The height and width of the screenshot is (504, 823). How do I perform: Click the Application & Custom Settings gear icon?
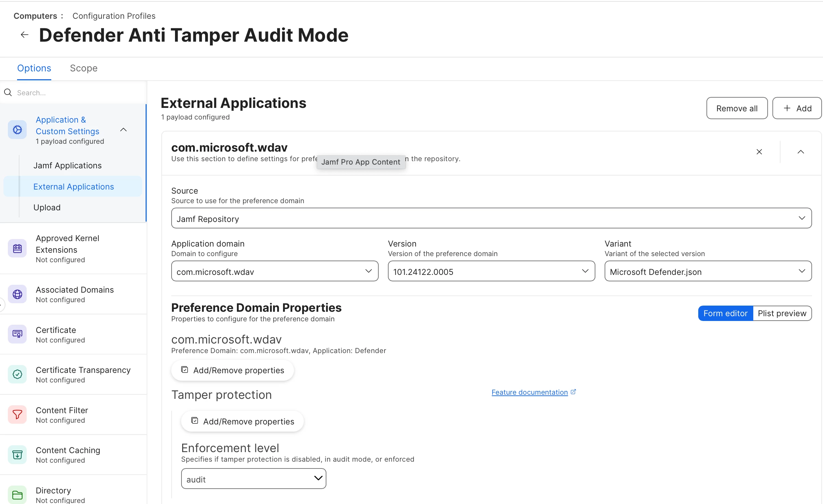click(x=17, y=130)
